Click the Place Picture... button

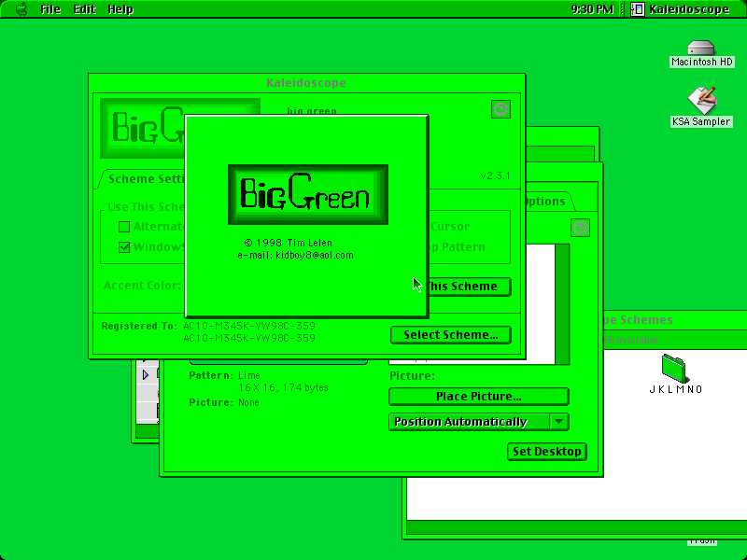pos(479,396)
